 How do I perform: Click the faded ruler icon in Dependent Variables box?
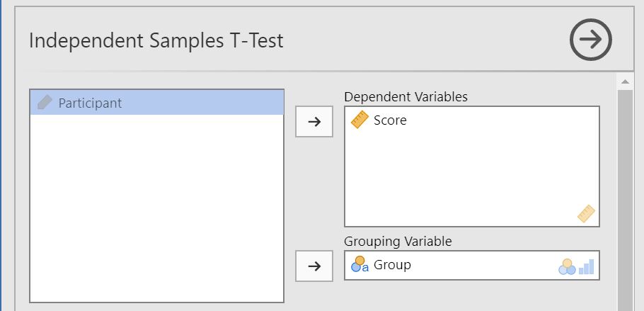(x=586, y=213)
